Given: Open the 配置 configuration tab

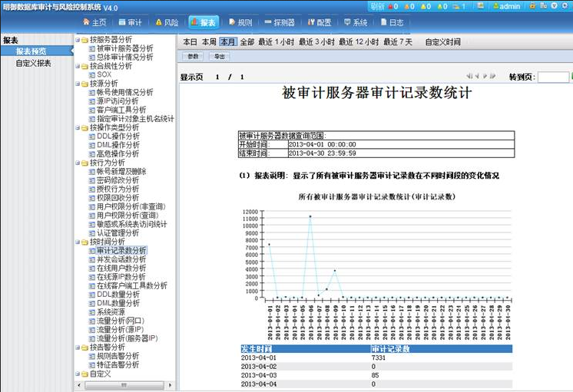Looking at the screenshot, I should coord(320,22).
